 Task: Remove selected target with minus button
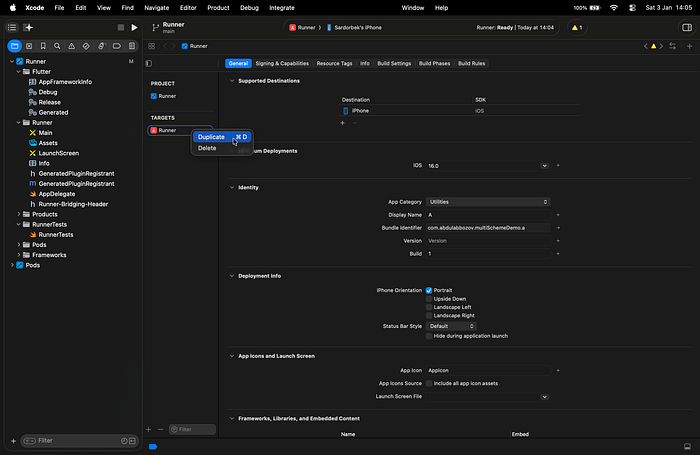[160, 430]
